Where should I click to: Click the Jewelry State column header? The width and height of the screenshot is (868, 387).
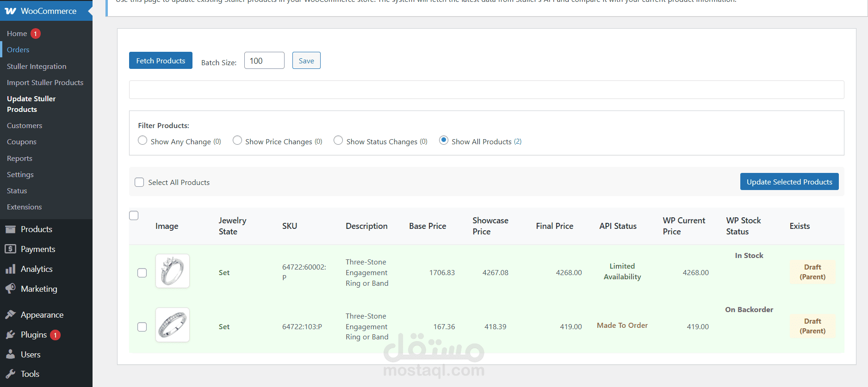(x=233, y=226)
